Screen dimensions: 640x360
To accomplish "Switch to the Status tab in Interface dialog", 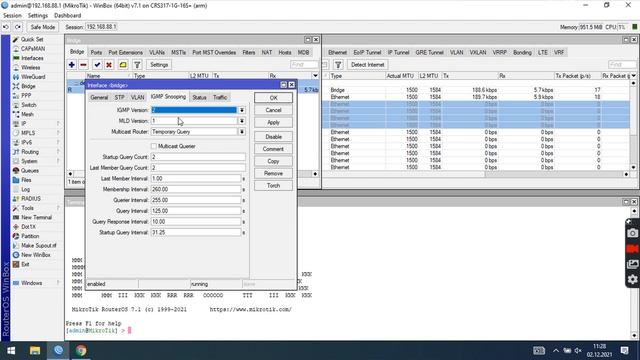I will pyautogui.click(x=199, y=97).
